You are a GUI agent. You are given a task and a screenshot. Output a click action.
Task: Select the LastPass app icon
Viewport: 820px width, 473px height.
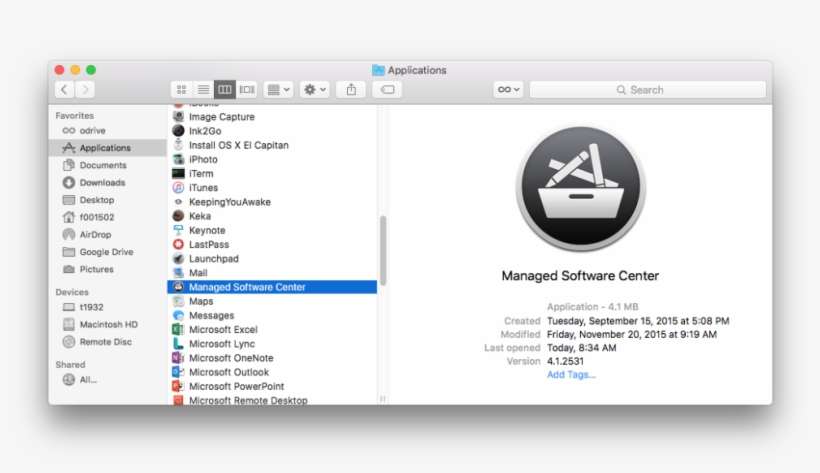(x=178, y=244)
